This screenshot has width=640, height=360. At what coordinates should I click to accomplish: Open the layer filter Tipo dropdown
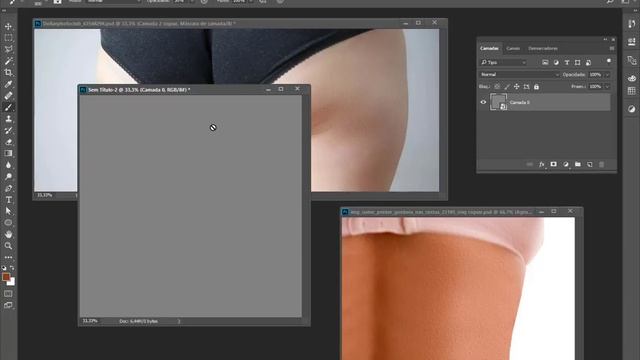click(x=504, y=62)
